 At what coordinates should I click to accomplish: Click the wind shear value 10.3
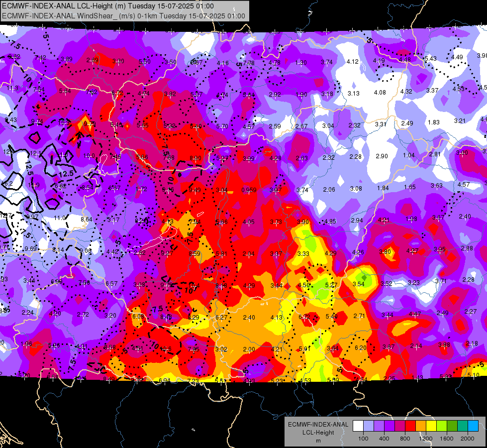click(64, 122)
